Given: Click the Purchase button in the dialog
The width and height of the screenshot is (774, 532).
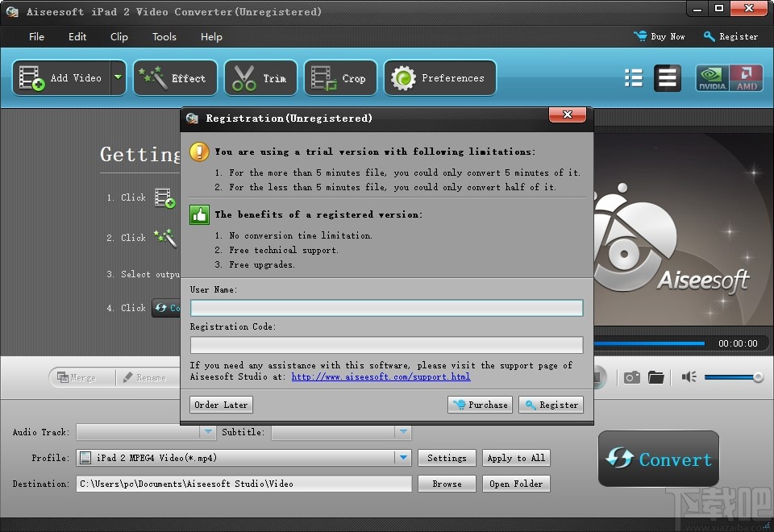Looking at the screenshot, I should (x=480, y=405).
